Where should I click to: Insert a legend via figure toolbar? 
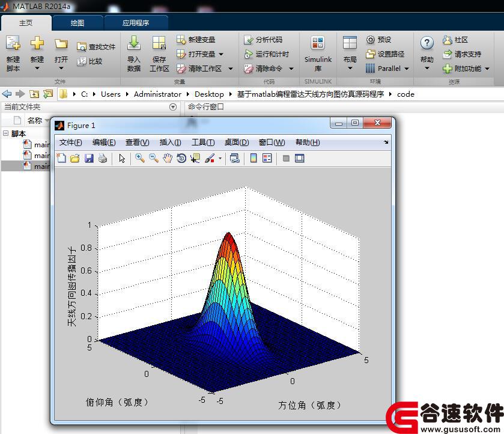coord(267,158)
